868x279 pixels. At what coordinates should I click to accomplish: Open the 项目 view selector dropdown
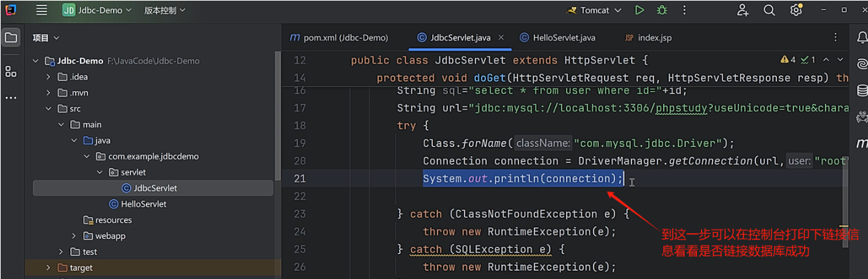46,38
